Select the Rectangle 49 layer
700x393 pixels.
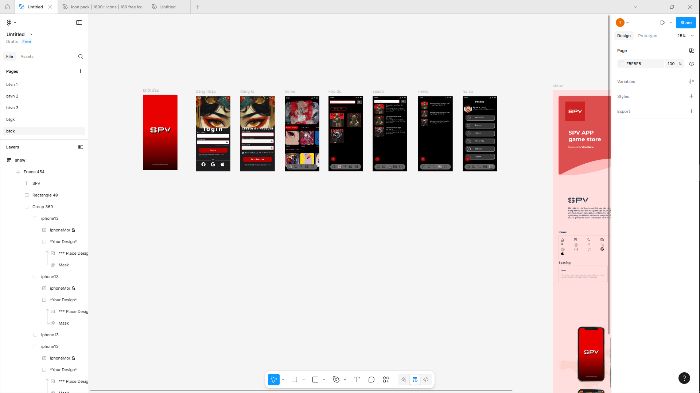pos(45,195)
